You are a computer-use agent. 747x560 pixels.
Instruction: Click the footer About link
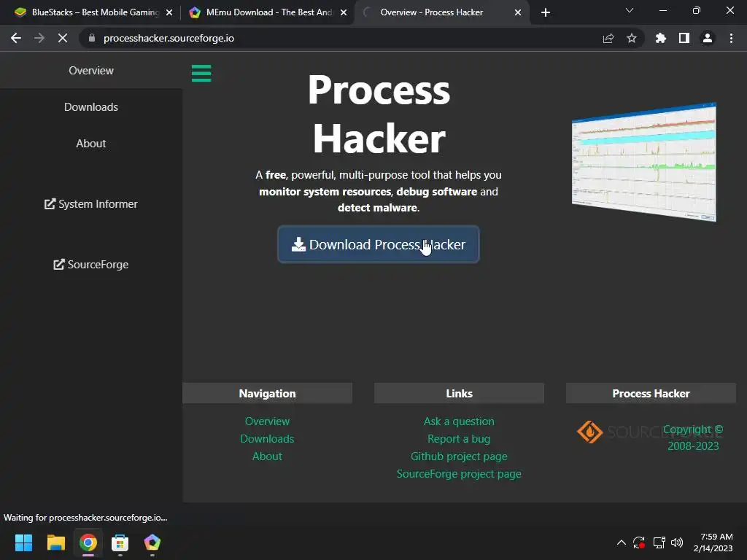click(x=267, y=456)
